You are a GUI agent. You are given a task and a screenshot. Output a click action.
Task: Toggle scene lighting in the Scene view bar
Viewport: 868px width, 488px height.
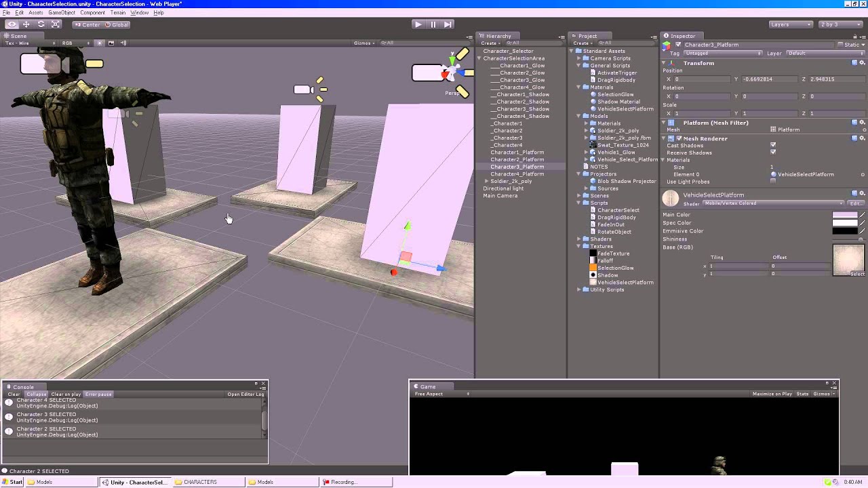coord(100,43)
